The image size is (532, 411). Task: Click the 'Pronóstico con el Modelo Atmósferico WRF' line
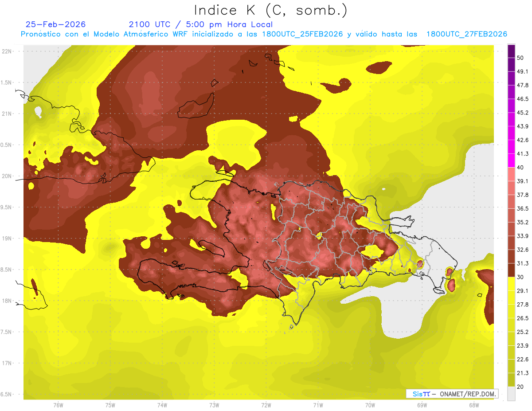[263, 34]
